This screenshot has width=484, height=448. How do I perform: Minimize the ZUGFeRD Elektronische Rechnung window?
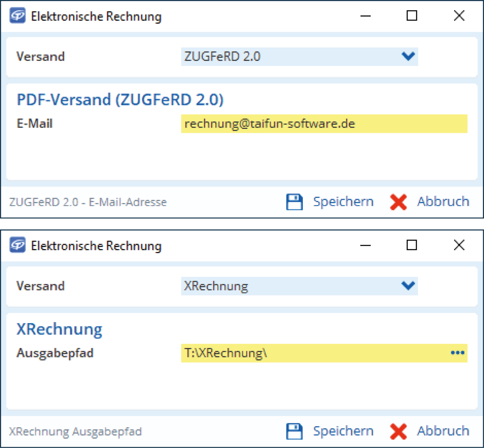[365, 16]
